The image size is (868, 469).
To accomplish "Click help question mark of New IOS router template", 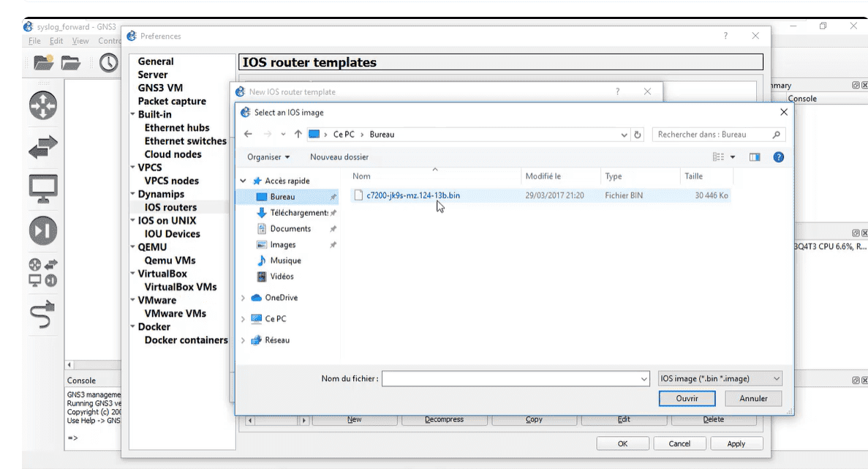I will pos(618,91).
